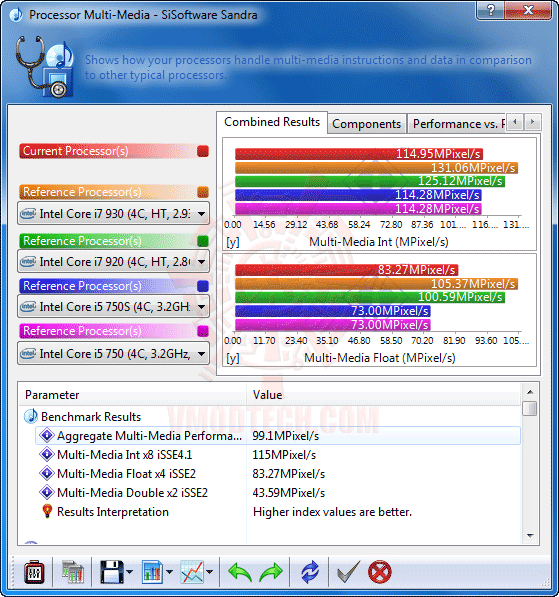Select the Multi-Media Float x4 iSSE2 row
The image size is (559, 597).
point(278,474)
